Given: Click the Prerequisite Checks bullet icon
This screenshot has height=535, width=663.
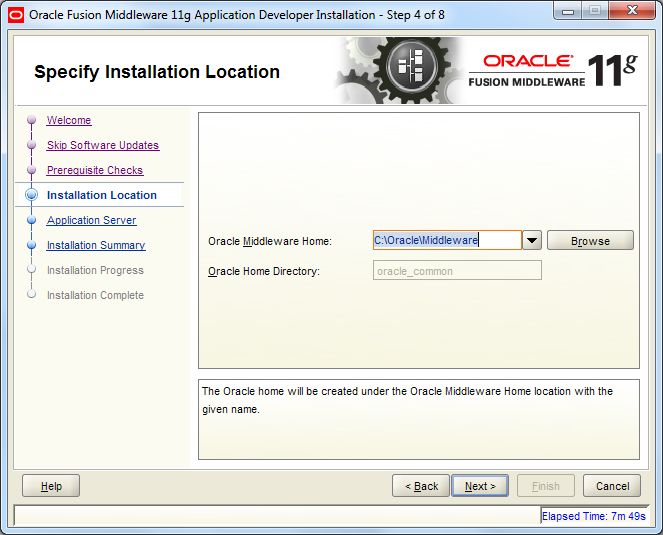Looking at the screenshot, I should pos(31,170).
